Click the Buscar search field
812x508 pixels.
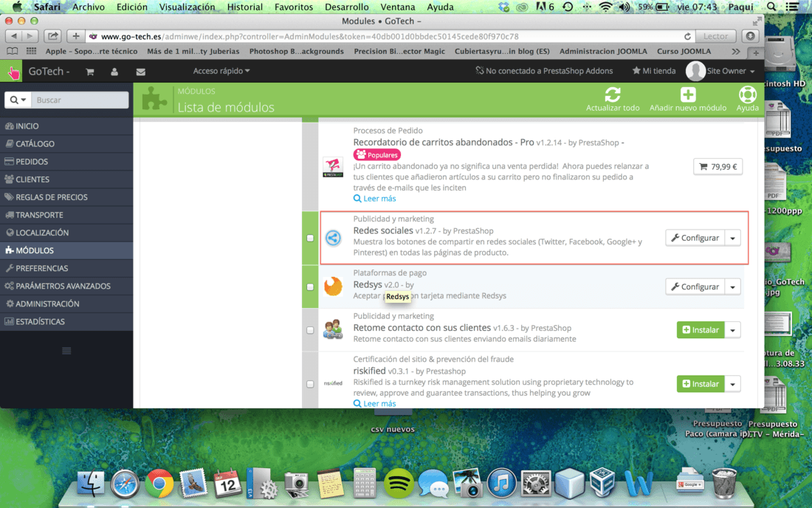pyautogui.click(x=80, y=100)
